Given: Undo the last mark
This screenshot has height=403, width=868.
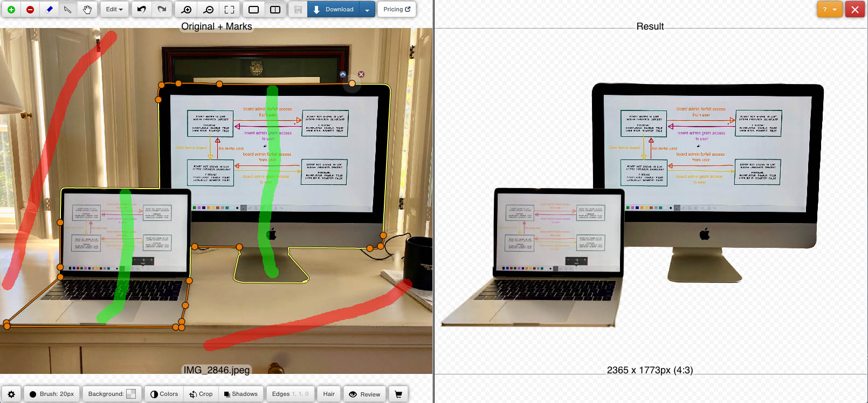Looking at the screenshot, I should tap(141, 10).
